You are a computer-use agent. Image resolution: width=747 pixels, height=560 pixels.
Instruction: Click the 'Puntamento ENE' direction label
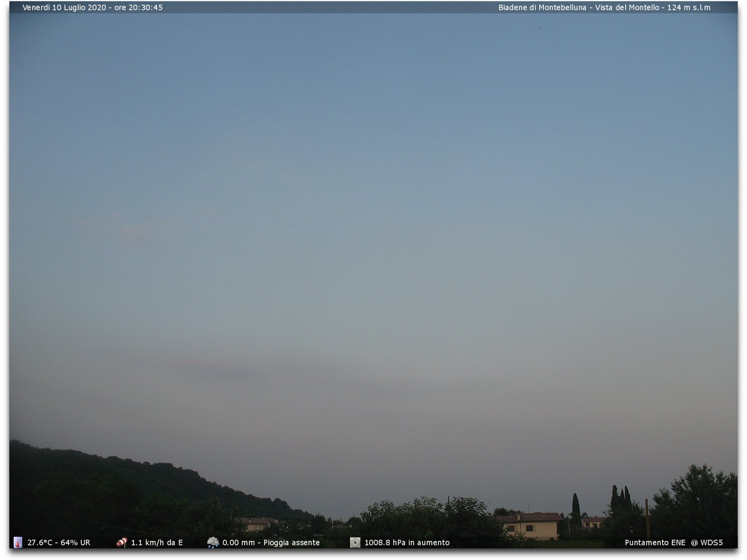pyautogui.click(x=655, y=543)
